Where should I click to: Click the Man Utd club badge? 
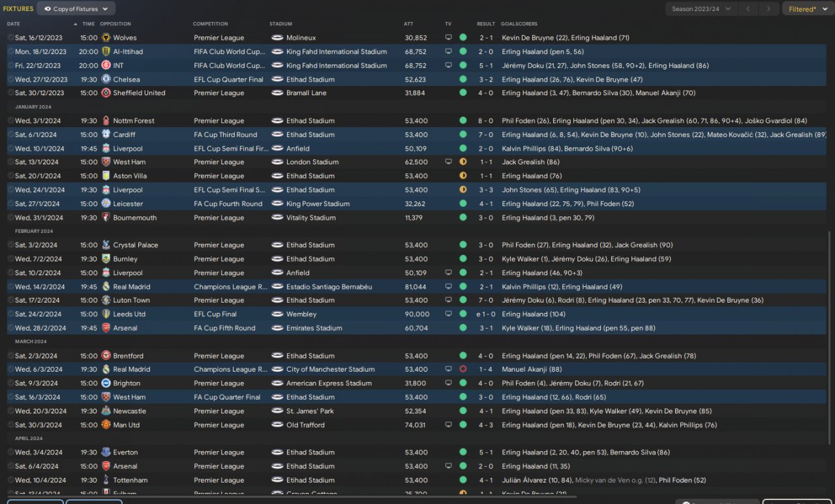click(x=106, y=425)
